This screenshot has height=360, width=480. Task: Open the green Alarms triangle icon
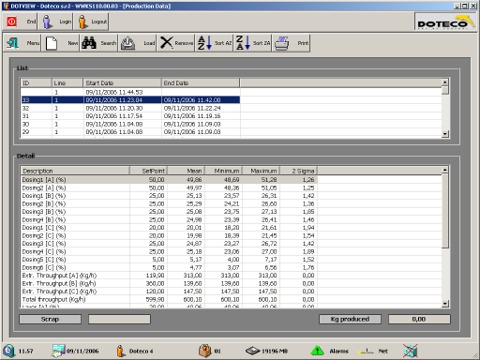tap(317, 351)
